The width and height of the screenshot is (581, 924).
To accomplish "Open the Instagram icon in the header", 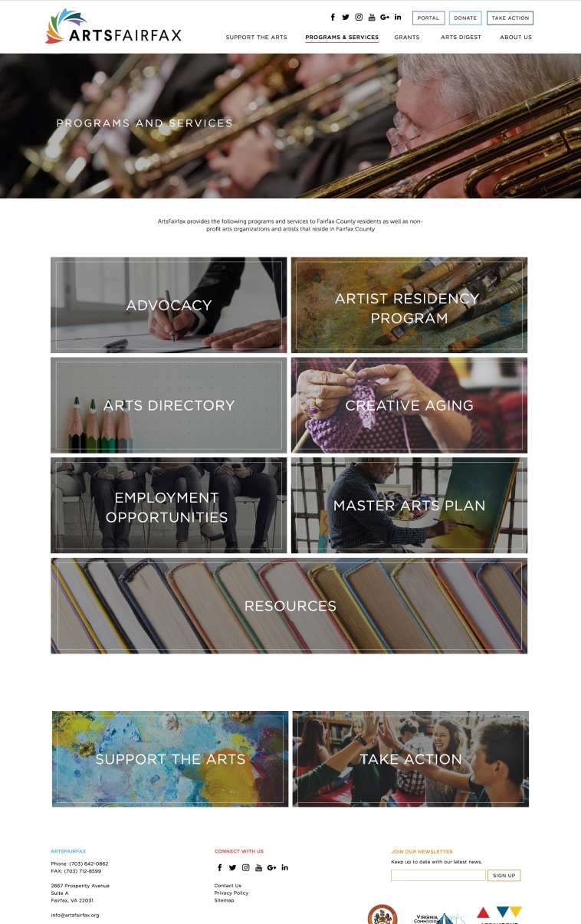I will click(359, 17).
